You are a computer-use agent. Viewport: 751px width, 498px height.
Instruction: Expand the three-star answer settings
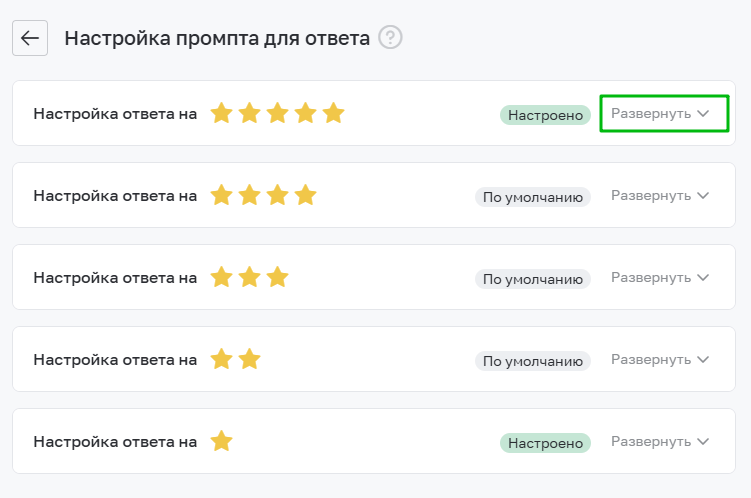point(660,277)
